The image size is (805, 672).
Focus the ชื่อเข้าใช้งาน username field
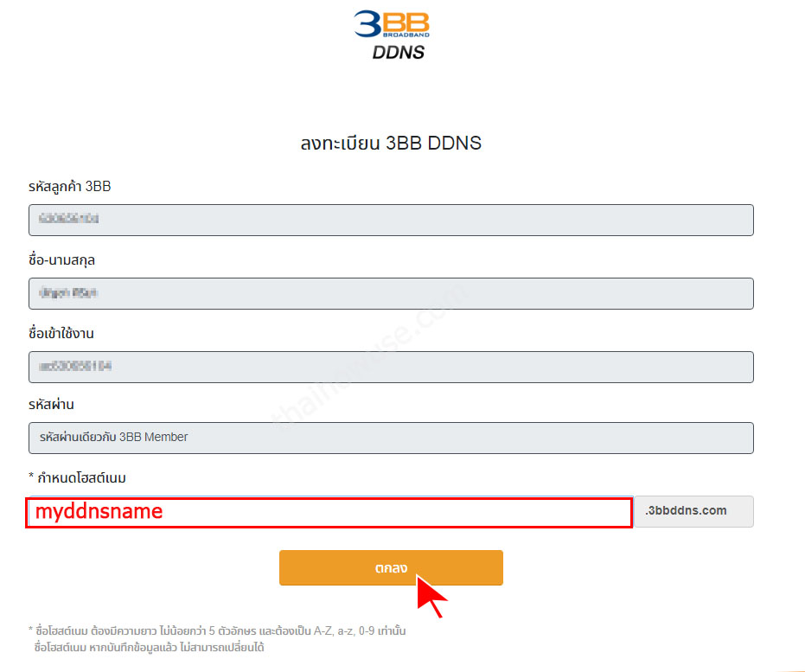pyautogui.click(x=391, y=367)
